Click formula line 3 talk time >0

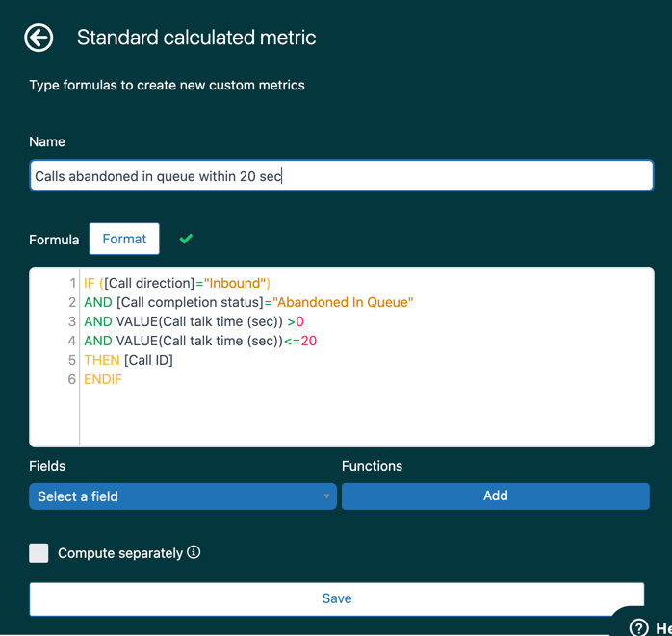coord(194,321)
